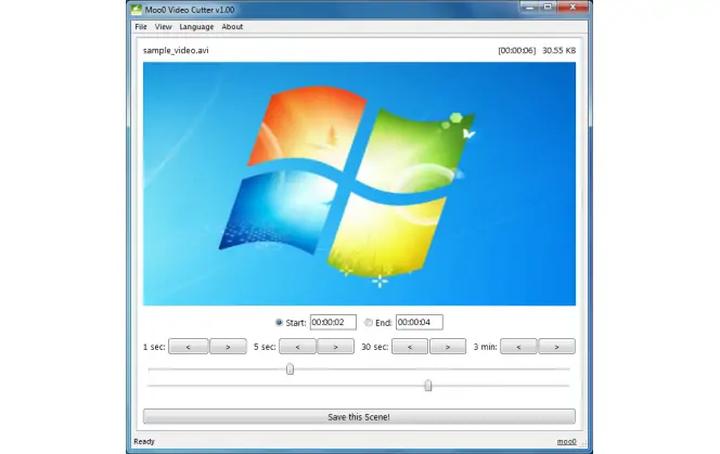This screenshot has height=454, width=720.
Task: Step back 1 second with left arrow
Action: pos(188,347)
